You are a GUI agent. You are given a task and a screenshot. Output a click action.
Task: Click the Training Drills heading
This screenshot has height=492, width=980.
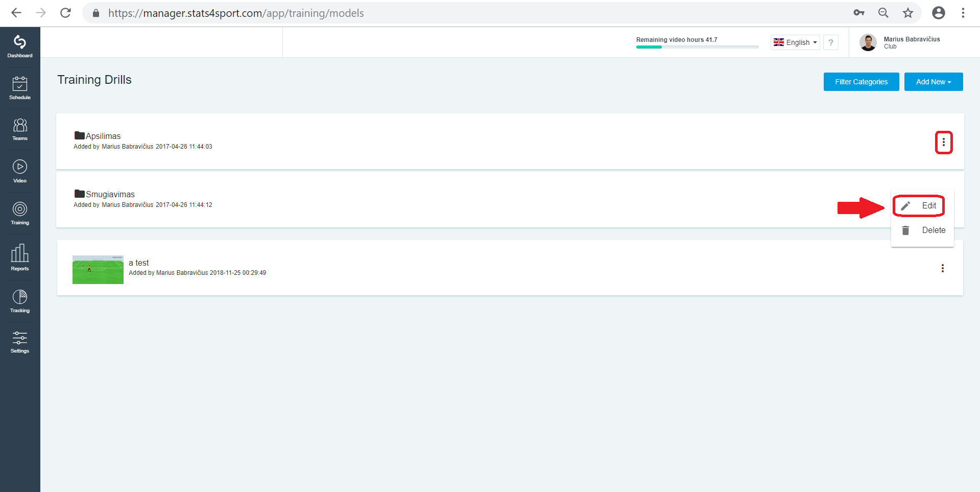(94, 80)
